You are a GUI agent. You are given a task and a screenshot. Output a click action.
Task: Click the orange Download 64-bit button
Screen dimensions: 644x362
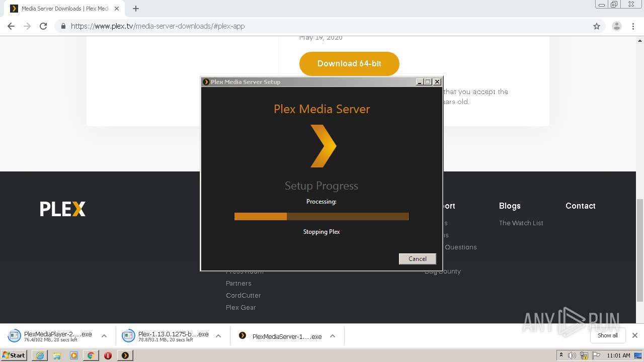[349, 64]
